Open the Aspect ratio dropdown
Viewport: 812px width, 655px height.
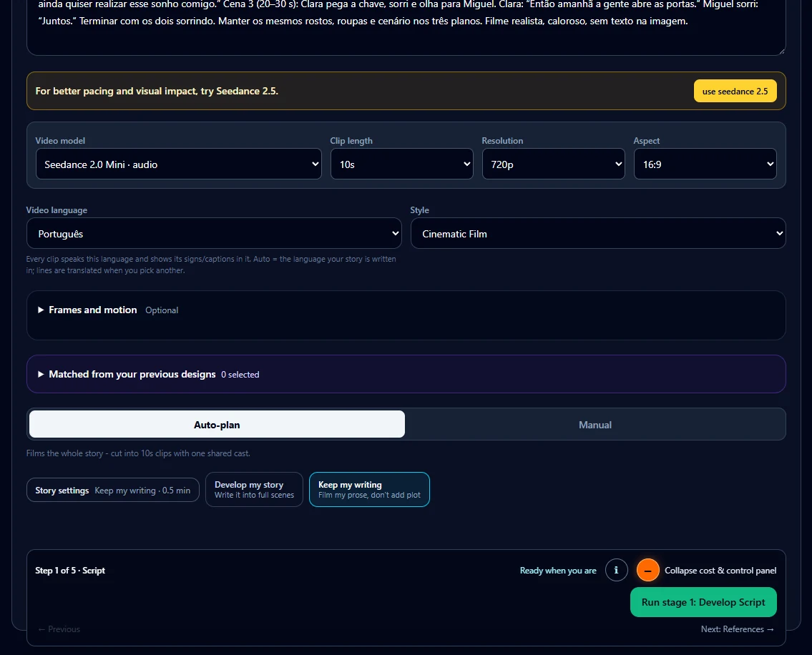pos(705,164)
